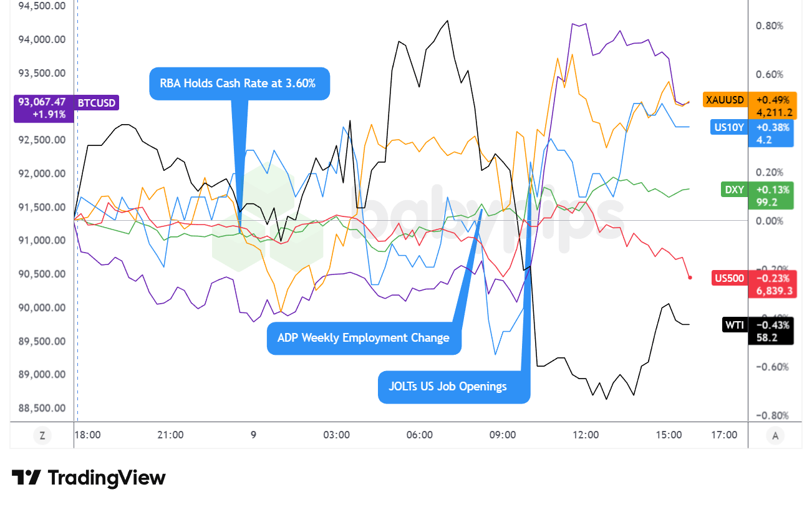Screen dimensions: 812x507
Task: Click the 12:00 time axis label
Action: click(586, 435)
